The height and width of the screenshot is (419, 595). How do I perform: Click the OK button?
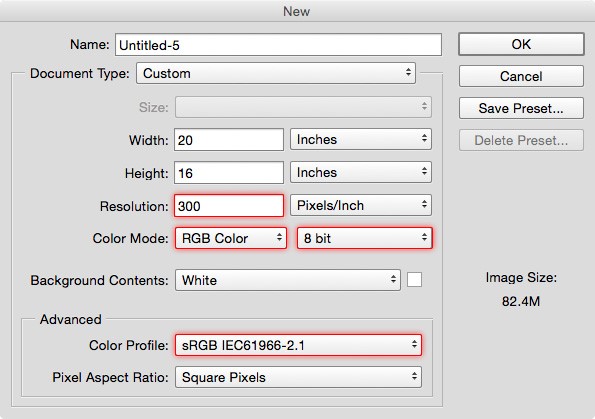point(521,44)
